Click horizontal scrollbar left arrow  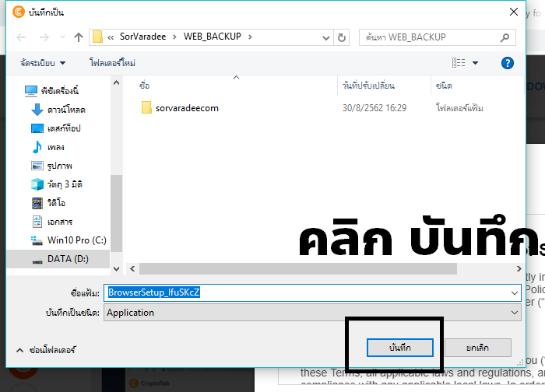(x=132, y=269)
